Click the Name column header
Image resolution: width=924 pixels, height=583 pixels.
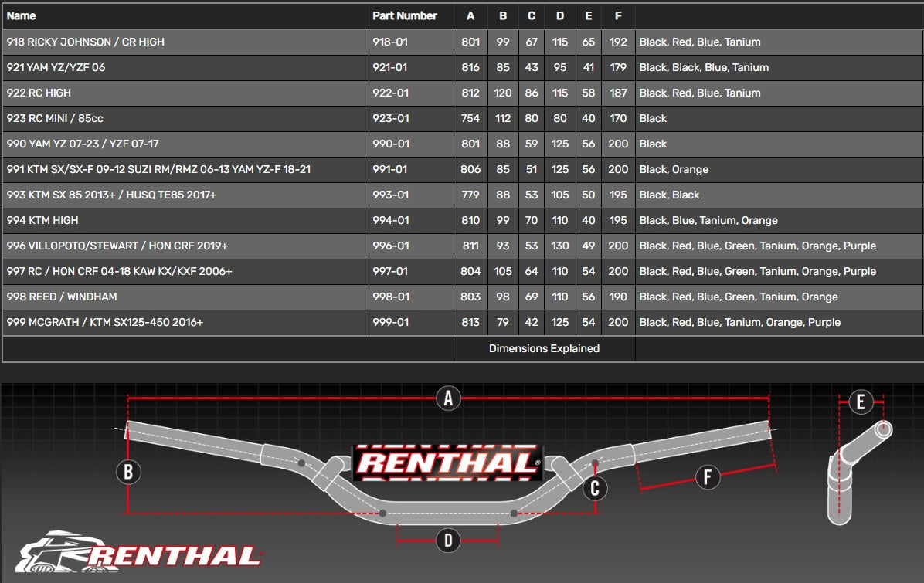22,15
